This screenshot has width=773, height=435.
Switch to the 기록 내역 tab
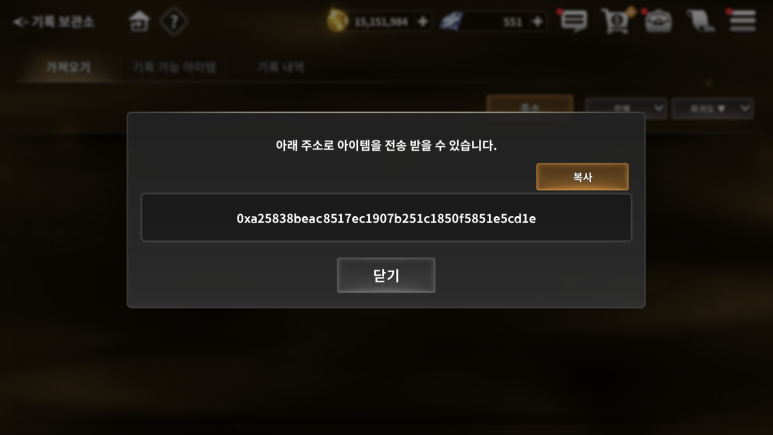281,68
